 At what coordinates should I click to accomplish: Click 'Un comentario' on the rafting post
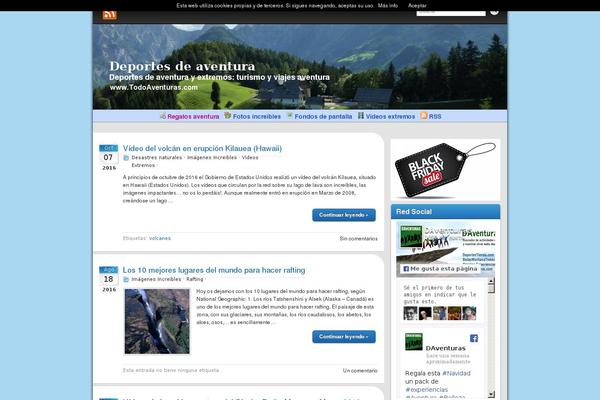point(360,371)
